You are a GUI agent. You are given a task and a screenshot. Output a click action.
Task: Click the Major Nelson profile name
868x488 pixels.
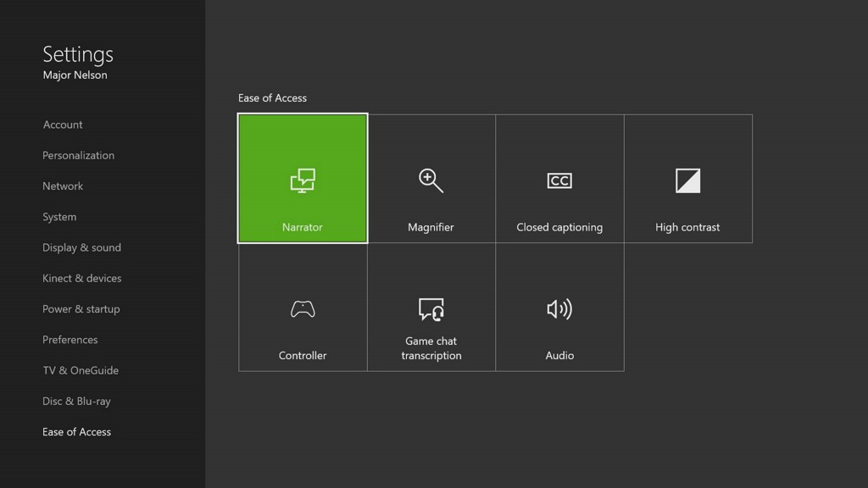pos(75,75)
